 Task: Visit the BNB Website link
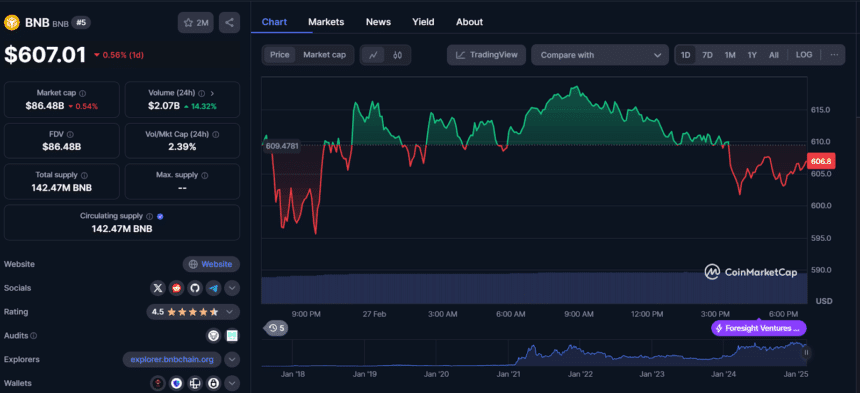tap(211, 264)
